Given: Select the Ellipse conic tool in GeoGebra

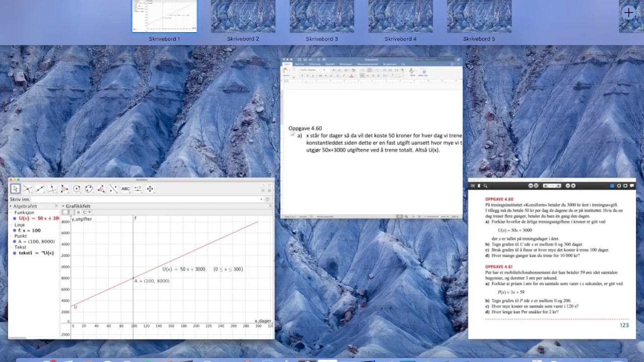Looking at the screenshot, I should pyautogui.click(x=89, y=189).
